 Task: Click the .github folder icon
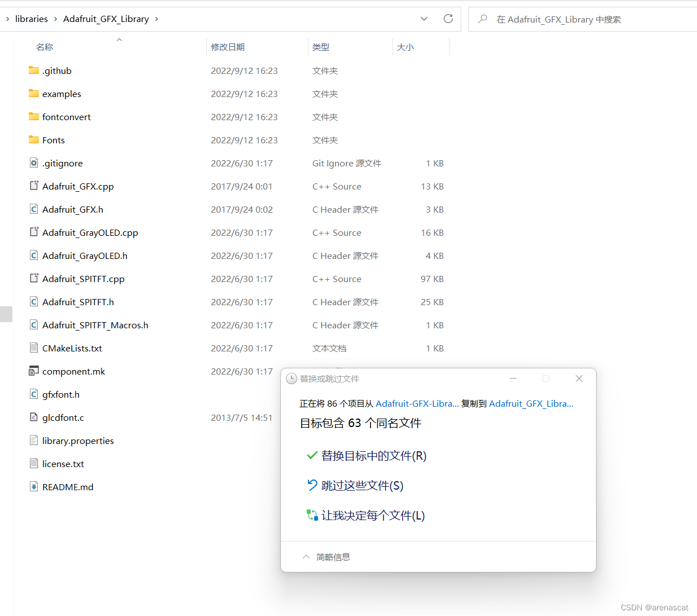(34, 71)
